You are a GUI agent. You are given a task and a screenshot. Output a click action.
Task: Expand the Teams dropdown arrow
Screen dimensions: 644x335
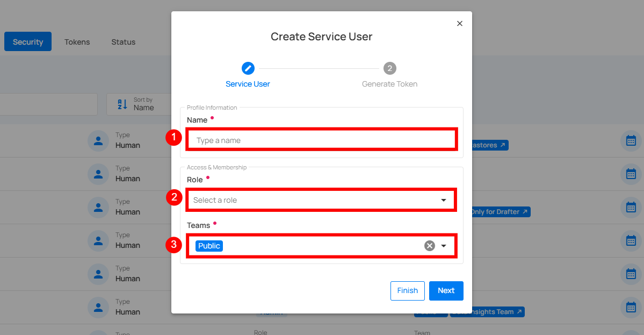(444, 246)
